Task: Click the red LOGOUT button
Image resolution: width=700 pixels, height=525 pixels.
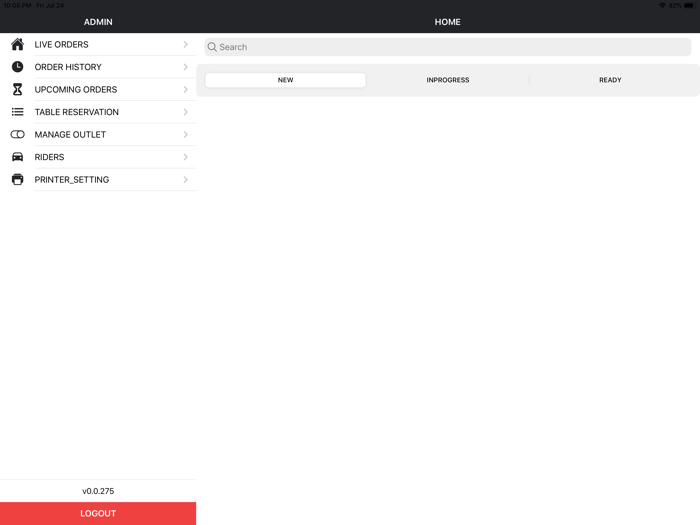Action: (98, 513)
